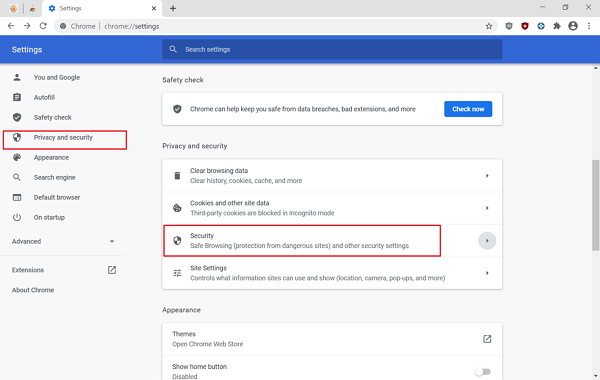
Task: Open Cookies and other site data arrow
Action: 487,208
